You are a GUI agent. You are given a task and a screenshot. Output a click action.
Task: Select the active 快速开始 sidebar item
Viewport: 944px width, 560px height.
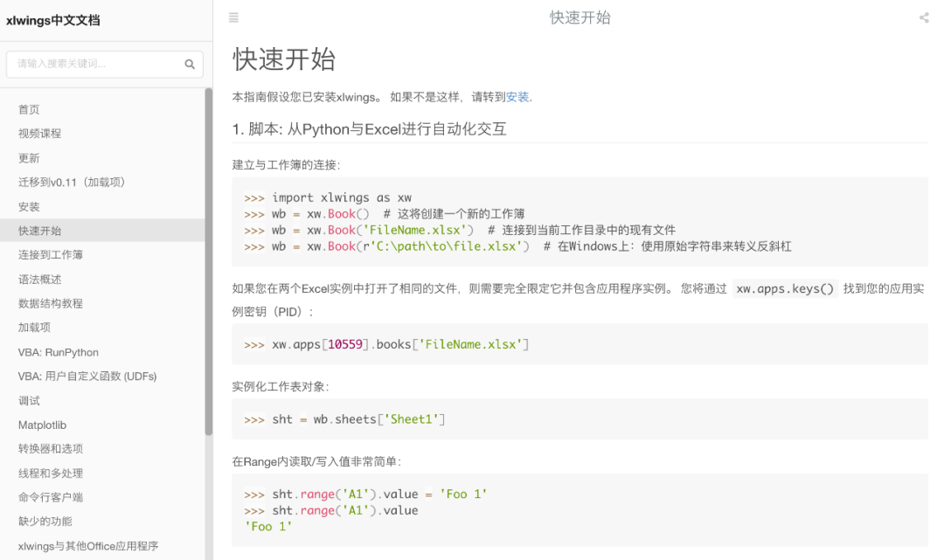(x=102, y=231)
